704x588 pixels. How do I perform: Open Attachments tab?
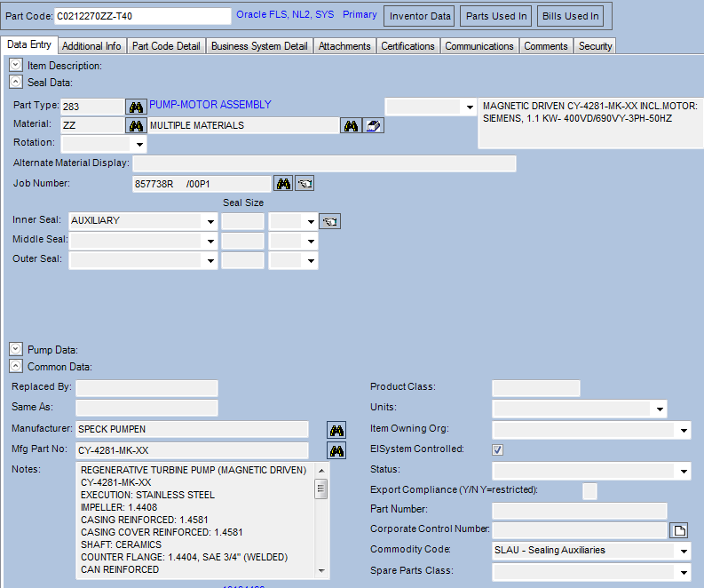[344, 46]
